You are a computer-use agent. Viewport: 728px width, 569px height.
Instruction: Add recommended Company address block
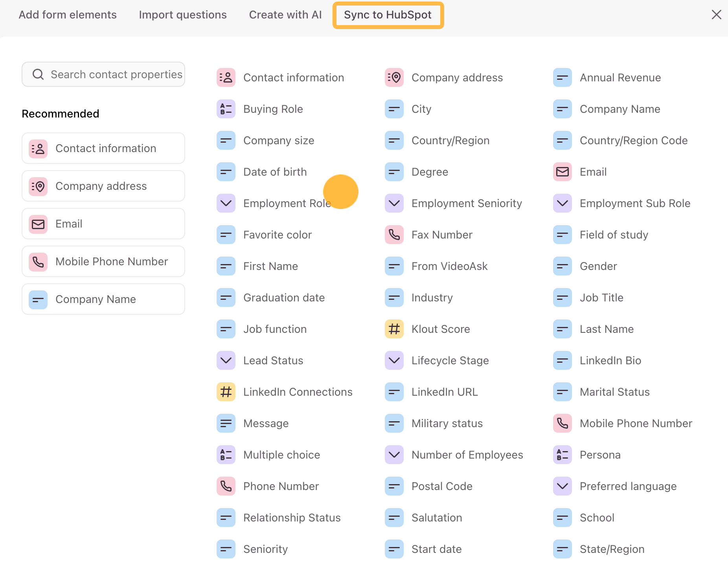click(x=103, y=186)
